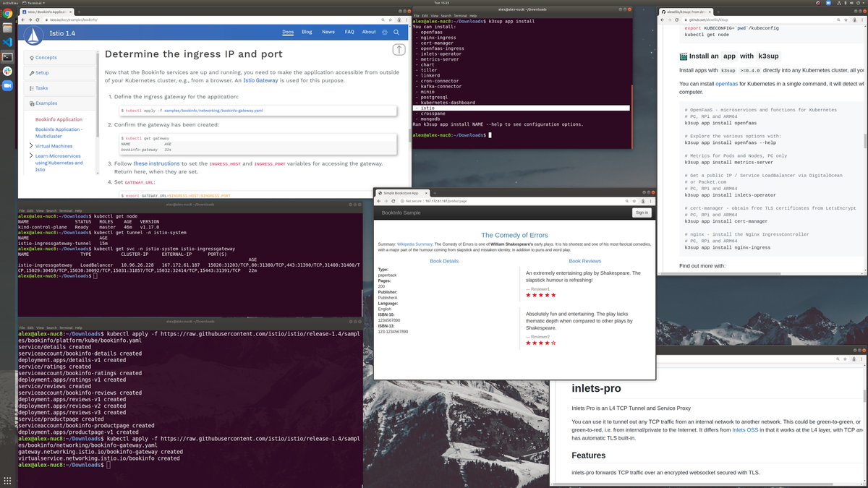Click the BookInfo Sample navbar brand
The image size is (868, 488).
pyautogui.click(x=401, y=213)
